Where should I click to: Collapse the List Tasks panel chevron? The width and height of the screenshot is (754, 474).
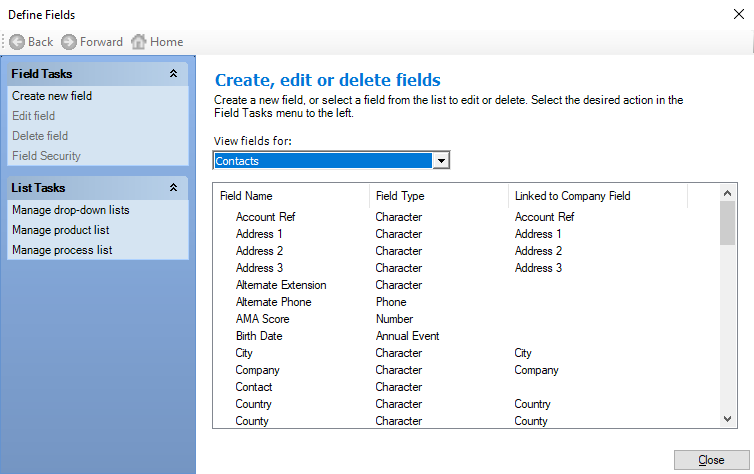(x=173, y=187)
